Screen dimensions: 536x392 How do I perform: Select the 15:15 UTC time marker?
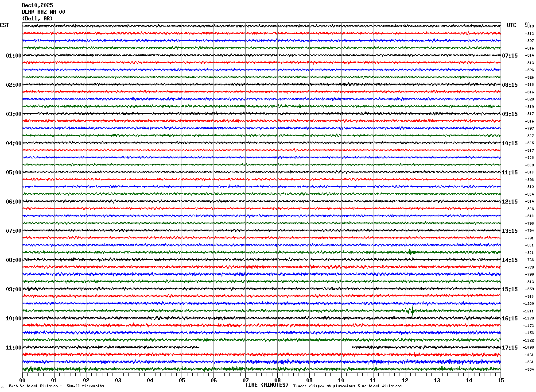tap(510, 289)
